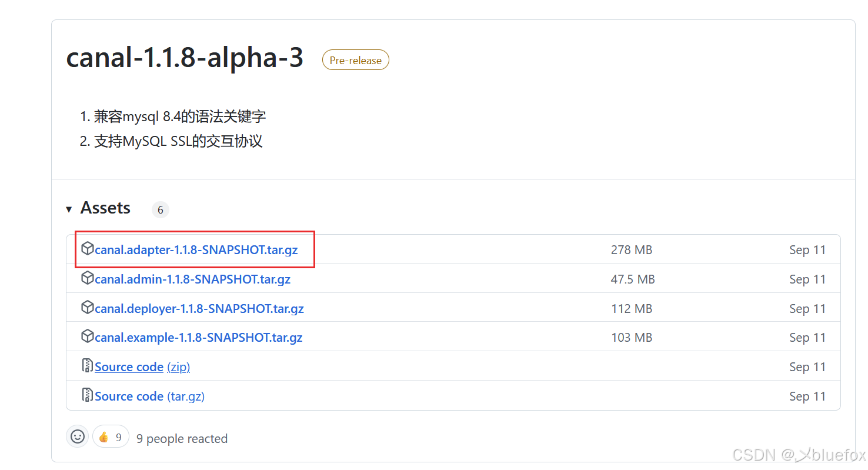The image size is (868, 470).
Task: Click the canal-1.1.8-alpha-3 release title
Action: pos(184,57)
